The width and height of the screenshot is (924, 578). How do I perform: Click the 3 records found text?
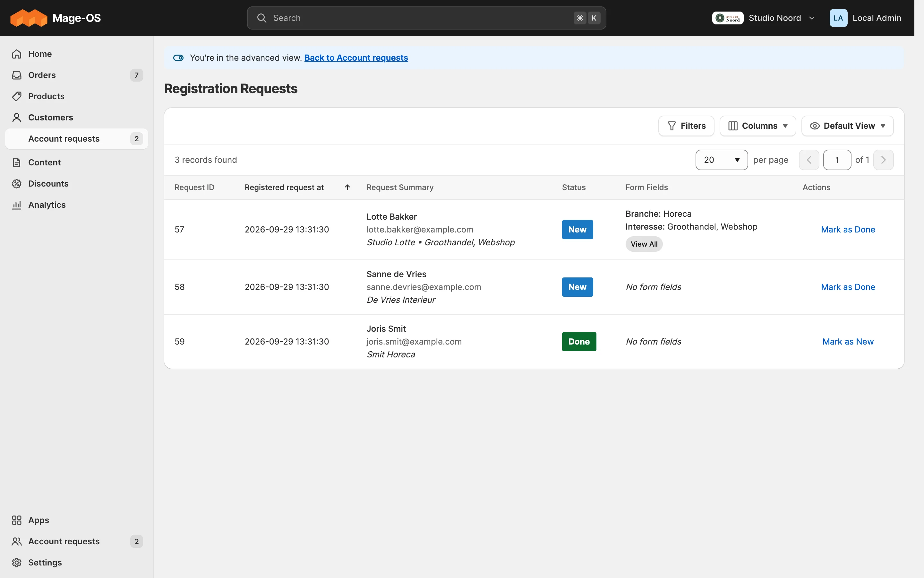(x=206, y=160)
